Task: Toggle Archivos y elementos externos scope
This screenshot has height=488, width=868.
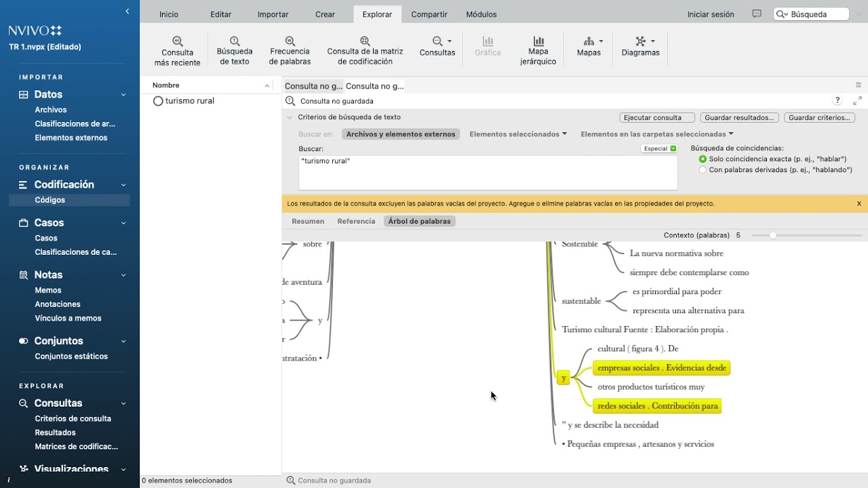Action: [401, 134]
